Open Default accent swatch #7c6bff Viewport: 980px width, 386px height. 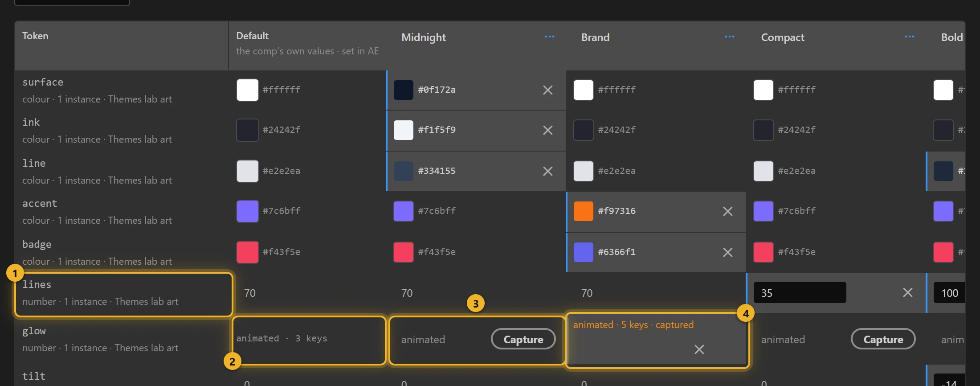247,211
